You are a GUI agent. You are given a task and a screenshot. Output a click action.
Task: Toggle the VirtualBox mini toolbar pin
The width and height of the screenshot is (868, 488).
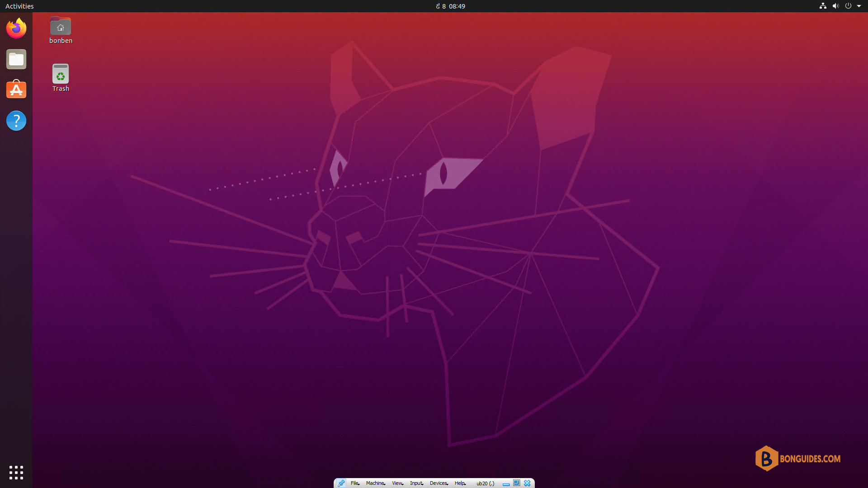tap(341, 483)
